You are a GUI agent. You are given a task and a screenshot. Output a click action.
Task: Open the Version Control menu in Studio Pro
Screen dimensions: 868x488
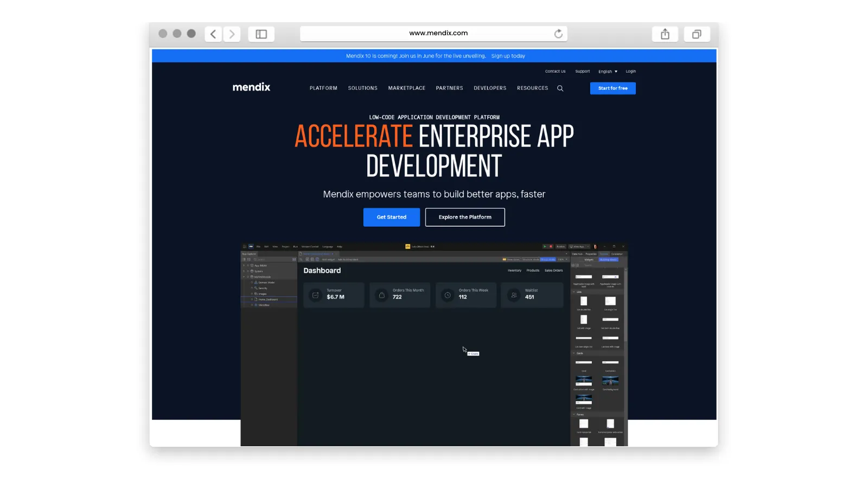click(310, 247)
